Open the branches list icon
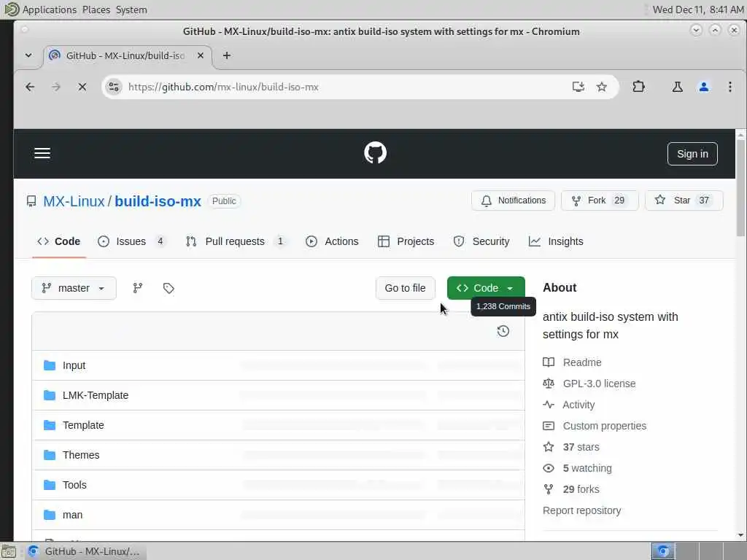The width and height of the screenshot is (747, 560). (138, 288)
